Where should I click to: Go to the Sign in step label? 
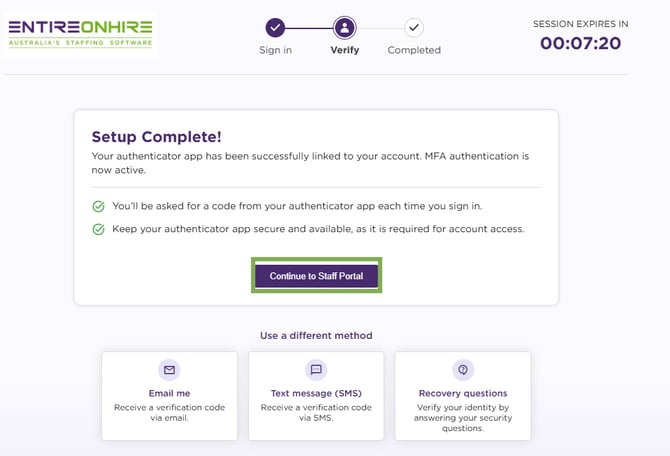point(275,50)
